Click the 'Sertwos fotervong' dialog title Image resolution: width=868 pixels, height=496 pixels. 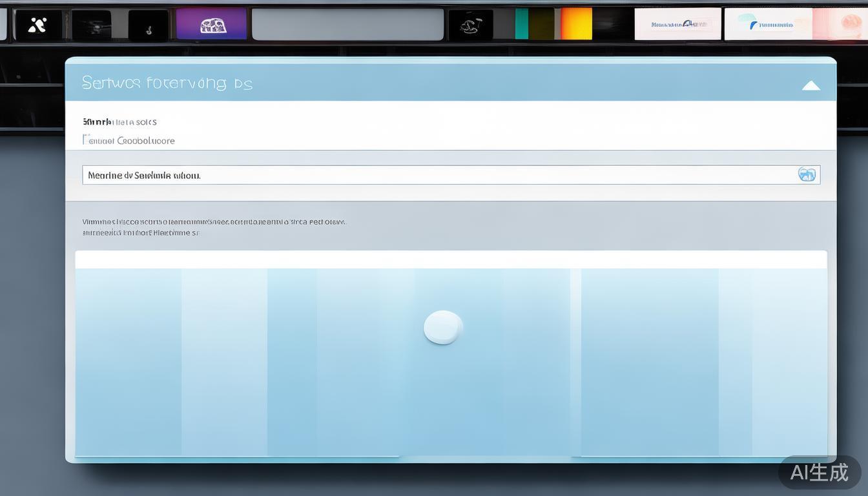tap(167, 83)
